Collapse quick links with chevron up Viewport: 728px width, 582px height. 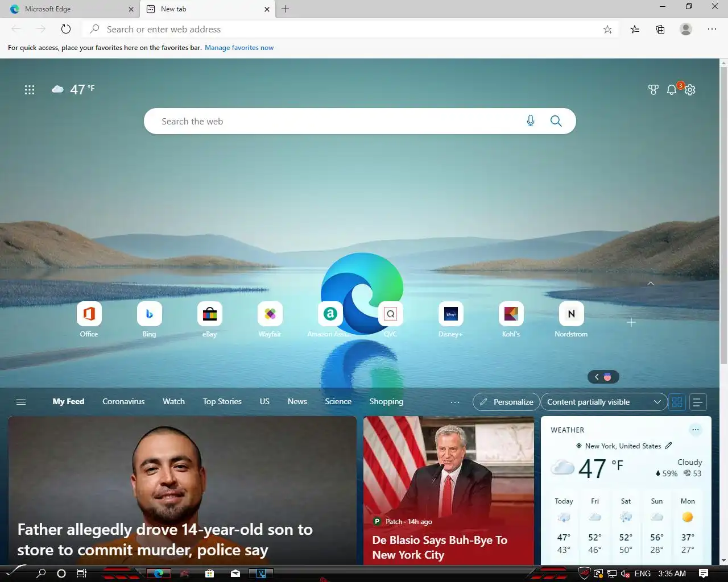(x=651, y=283)
